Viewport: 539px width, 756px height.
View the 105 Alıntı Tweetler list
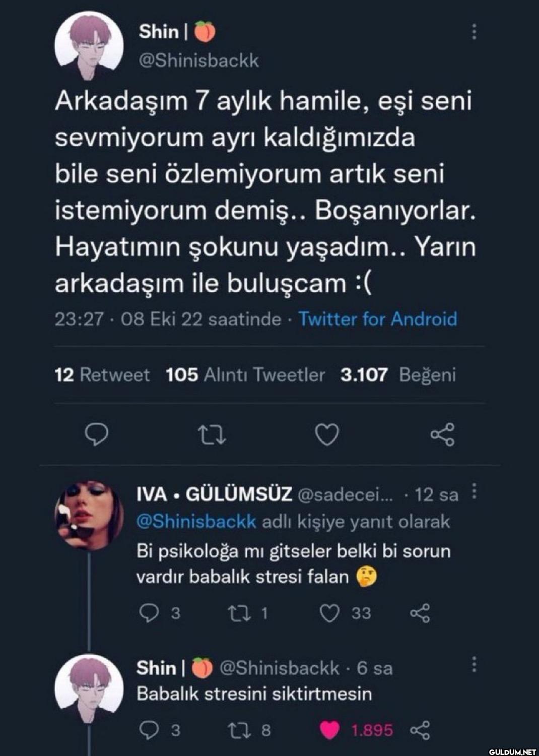[245, 375]
